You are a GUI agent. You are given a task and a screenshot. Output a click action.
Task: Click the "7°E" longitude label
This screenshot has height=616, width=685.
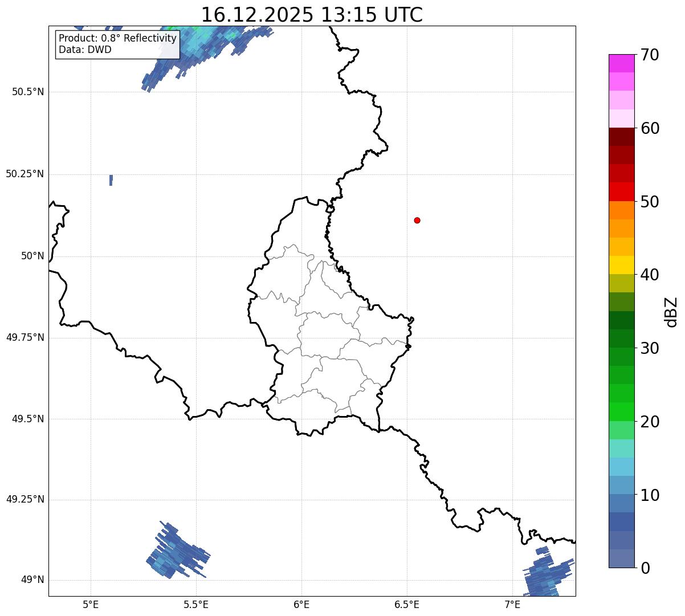512,604
